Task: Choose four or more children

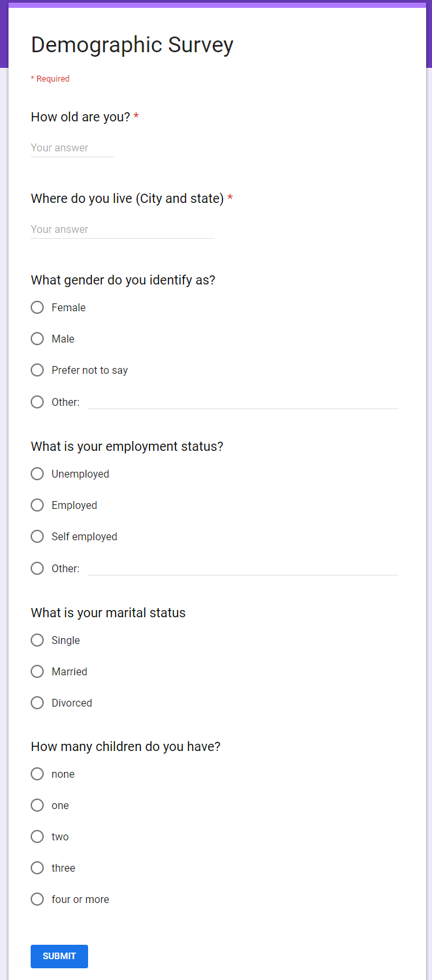Action: point(37,899)
